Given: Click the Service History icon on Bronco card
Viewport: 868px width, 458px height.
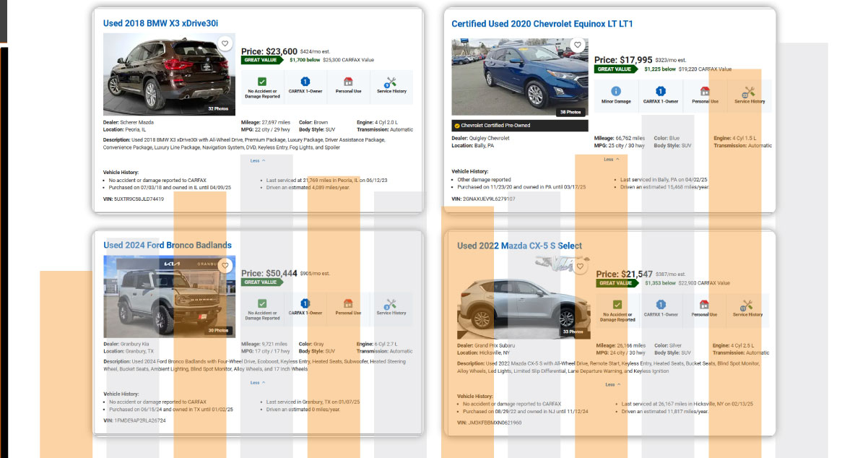Looking at the screenshot, I should click(x=391, y=308).
